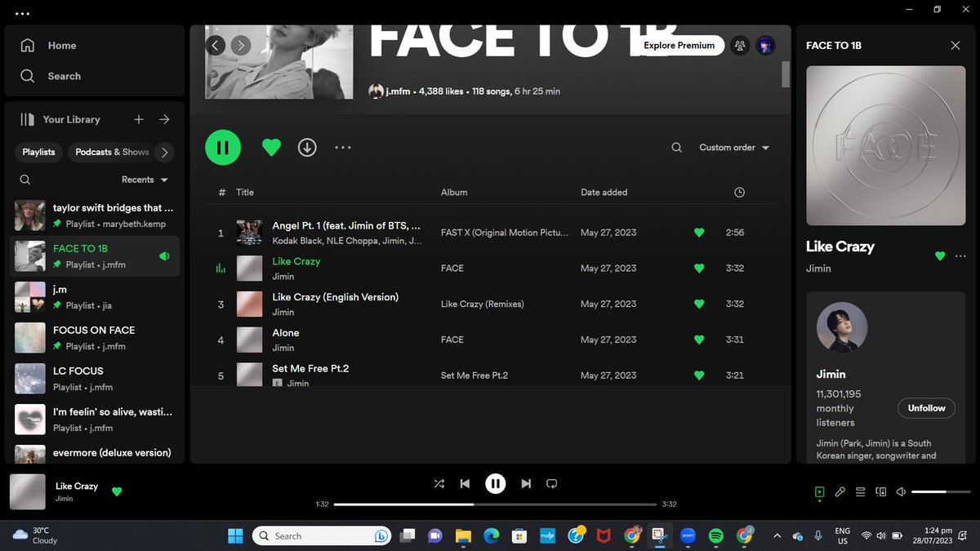This screenshot has width=980, height=551.
Task: Open evermore (deluxe version) in library
Action: (x=94, y=453)
